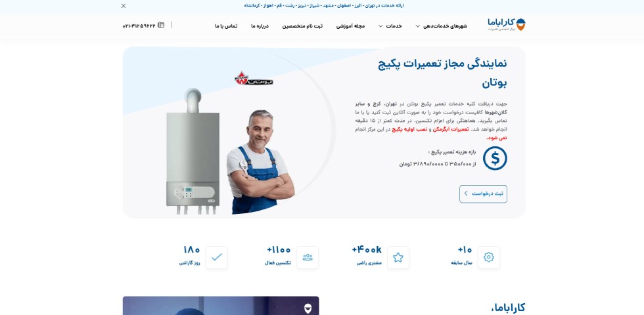Click the star icon for satisfied customers
Viewport: 644px width, 315px height.
[x=398, y=257]
